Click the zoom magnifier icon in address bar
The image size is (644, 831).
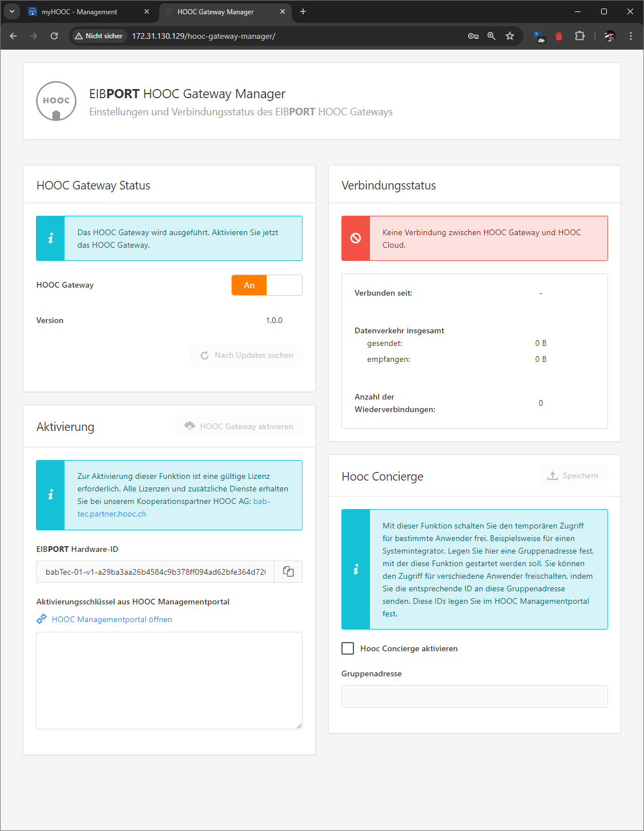[x=492, y=36]
